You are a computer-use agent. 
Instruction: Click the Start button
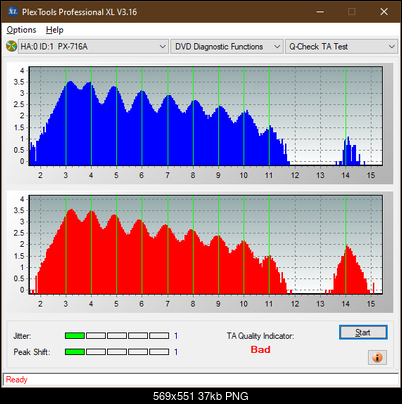[363, 332]
